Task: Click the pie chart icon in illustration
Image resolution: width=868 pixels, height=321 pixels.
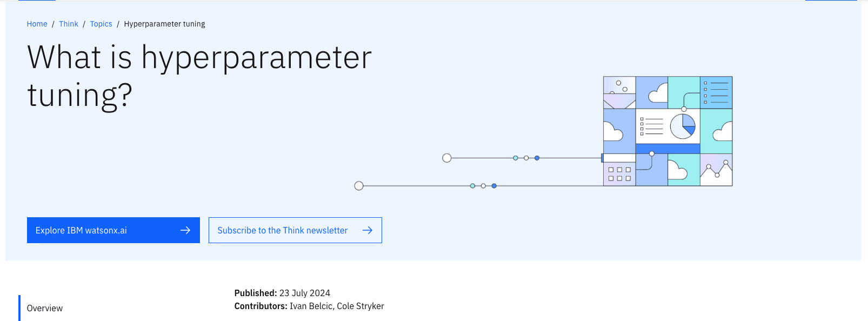Action: [683, 126]
